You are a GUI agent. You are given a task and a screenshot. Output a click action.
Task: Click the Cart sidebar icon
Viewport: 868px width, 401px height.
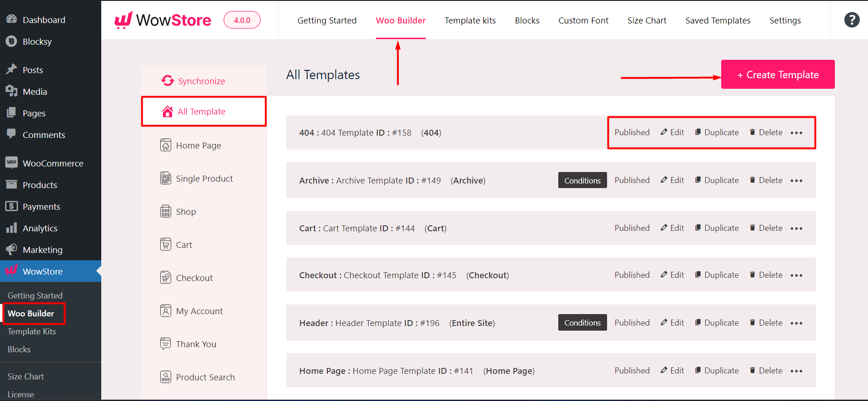(x=166, y=245)
